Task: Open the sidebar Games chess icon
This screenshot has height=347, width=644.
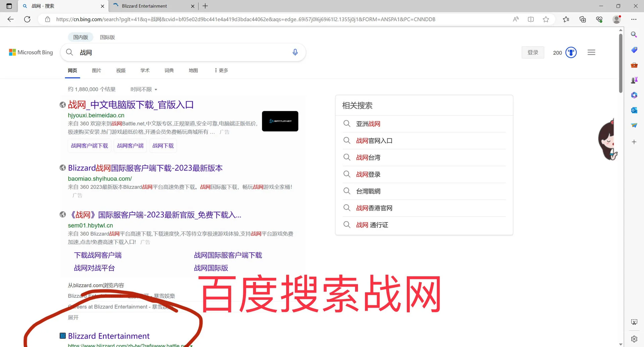Action: click(x=634, y=80)
